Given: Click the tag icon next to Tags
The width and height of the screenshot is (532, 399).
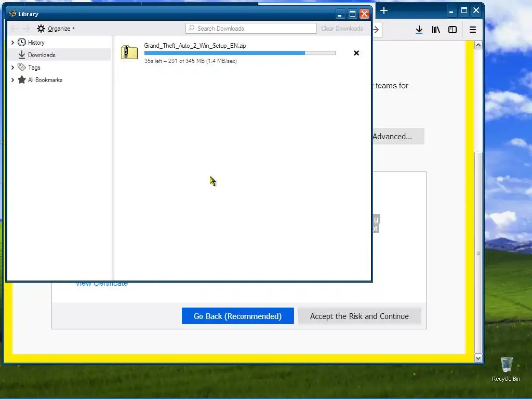Looking at the screenshot, I should pos(22,67).
